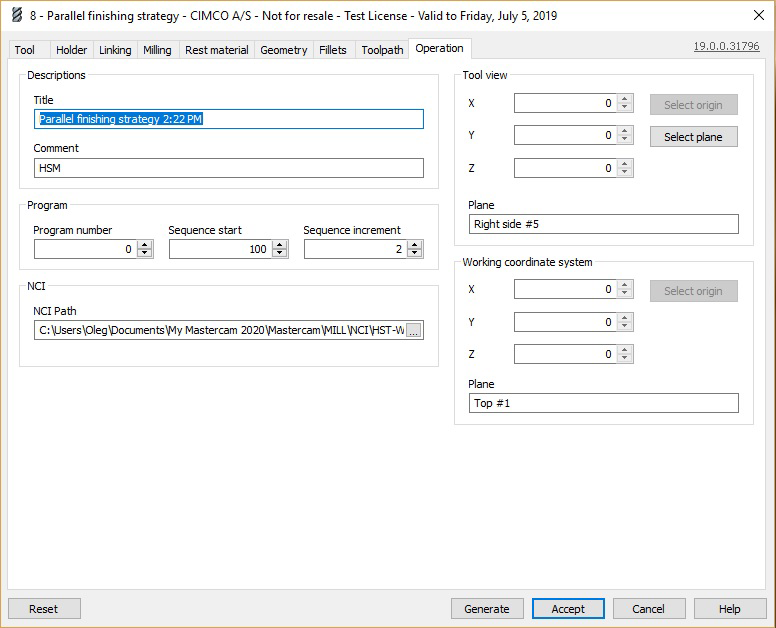
Task: Click the Title text field
Action: click(228, 119)
